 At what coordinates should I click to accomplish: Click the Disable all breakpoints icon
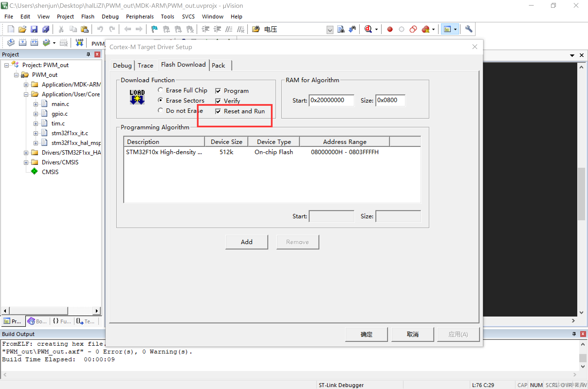(413, 29)
